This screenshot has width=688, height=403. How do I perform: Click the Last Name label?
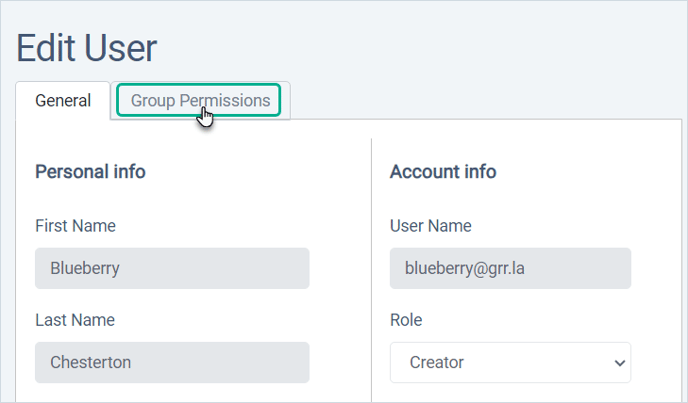75,320
